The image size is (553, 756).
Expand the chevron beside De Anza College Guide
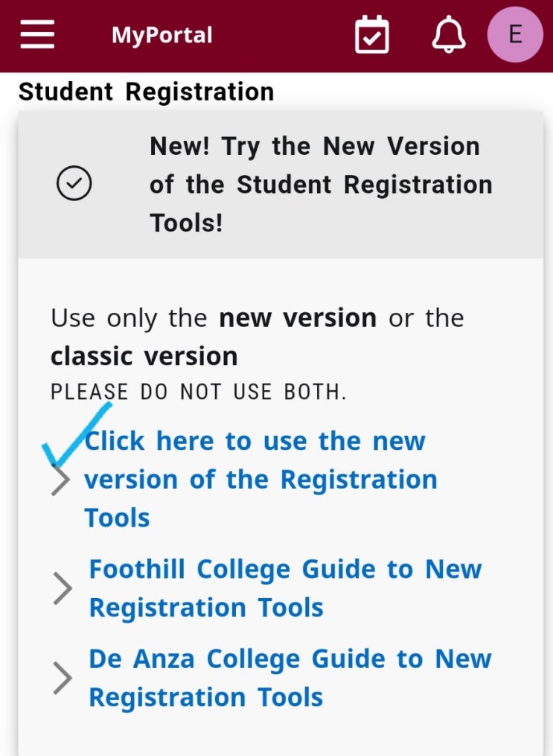(x=63, y=679)
